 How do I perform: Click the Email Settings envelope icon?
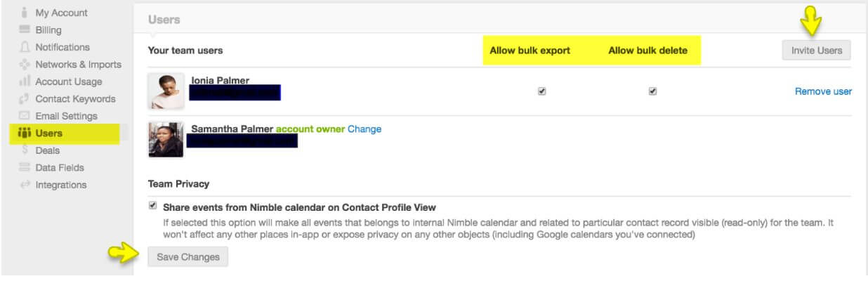(x=25, y=116)
